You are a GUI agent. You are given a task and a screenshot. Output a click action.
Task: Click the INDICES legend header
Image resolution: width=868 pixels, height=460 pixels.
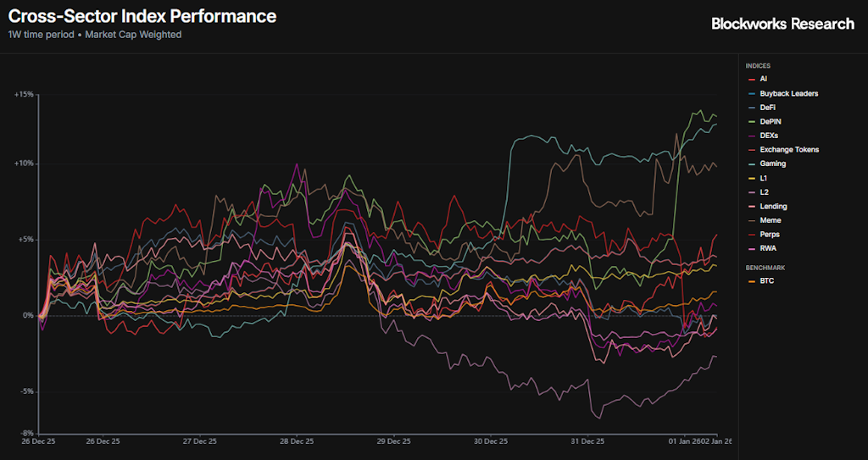point(758,65)
